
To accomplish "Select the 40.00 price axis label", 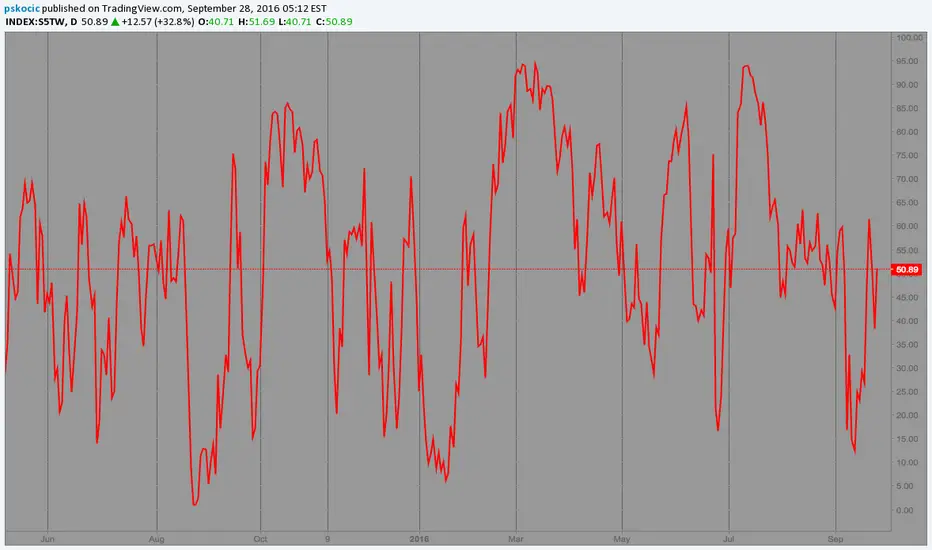I will [x=907, y=321].
